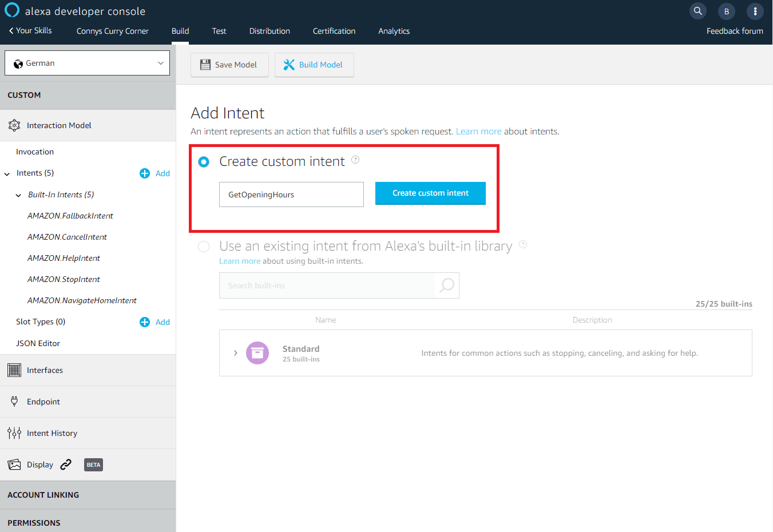
Task: Open Slot Types (0) section
Action: tap(41, 321)
